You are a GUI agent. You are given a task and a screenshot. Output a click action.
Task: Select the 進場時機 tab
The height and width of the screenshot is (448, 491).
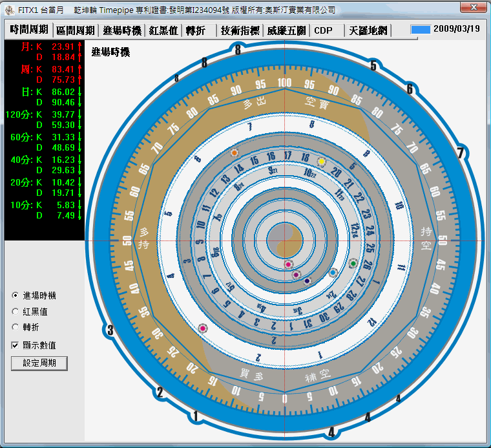(122, 30)
